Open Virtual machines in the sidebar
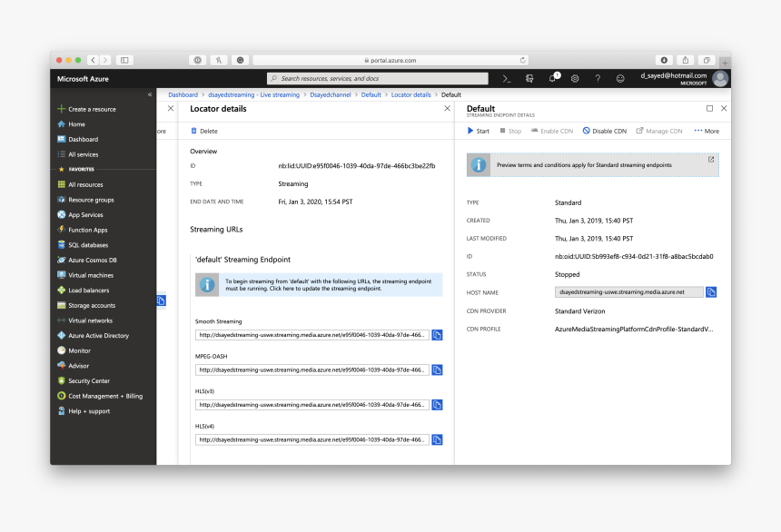 91,275
